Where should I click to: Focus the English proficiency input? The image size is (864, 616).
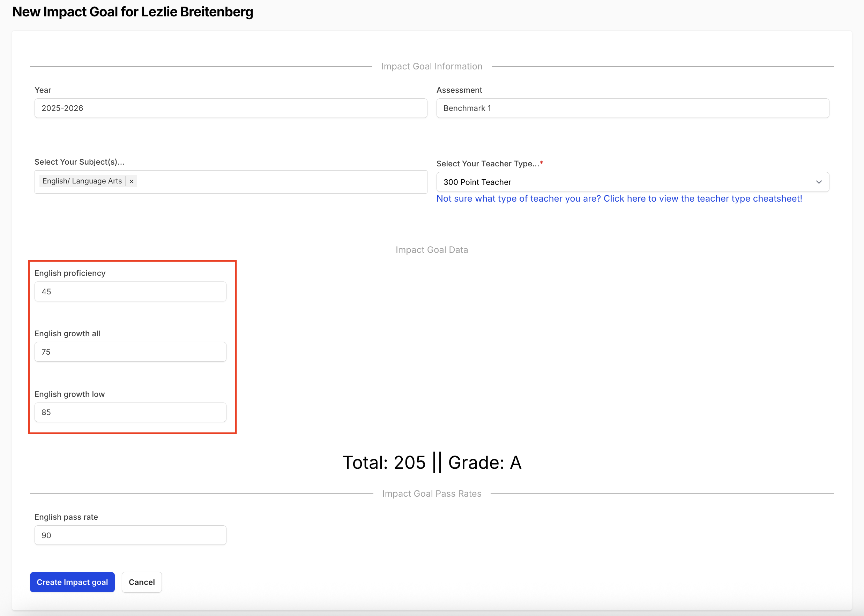click(130, 291)
